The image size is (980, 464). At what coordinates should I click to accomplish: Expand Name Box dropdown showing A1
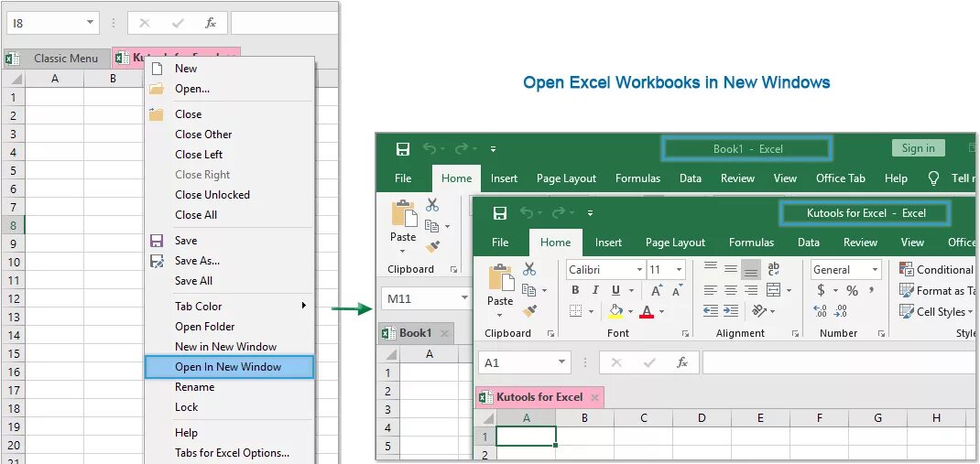[561, 362]
